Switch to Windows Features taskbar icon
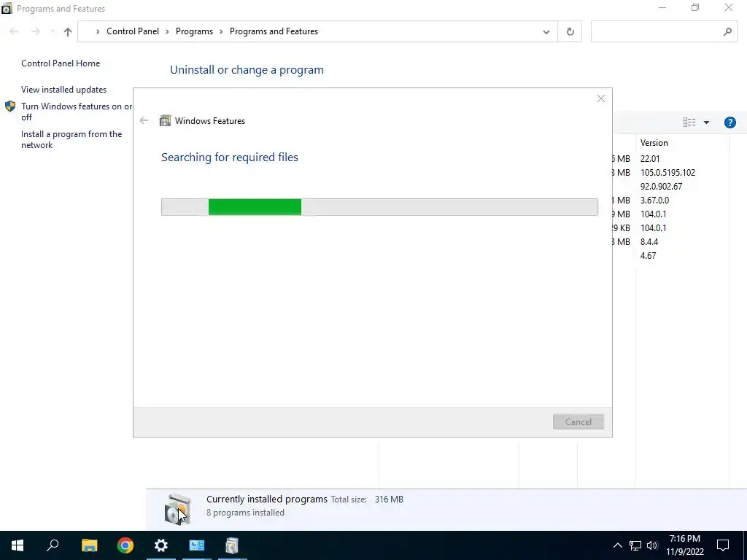The height and width of the screenshot is (560, 747). [x=232, y=545]
